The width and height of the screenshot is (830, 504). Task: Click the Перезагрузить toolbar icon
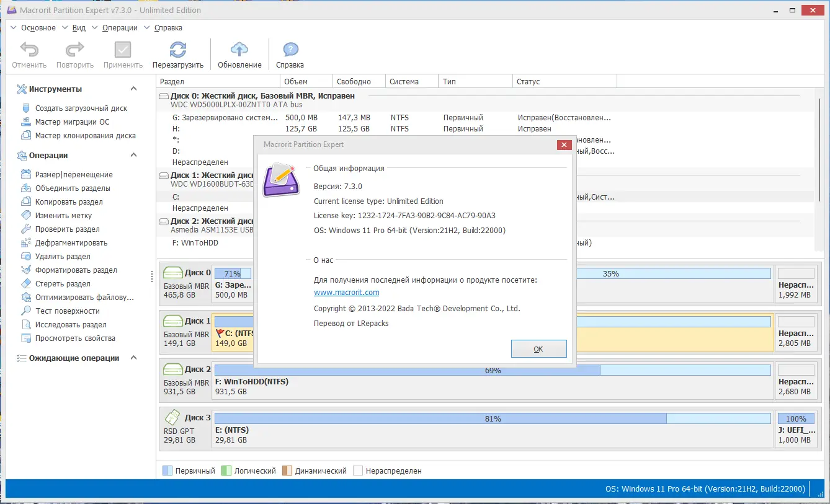coord(178,50)
